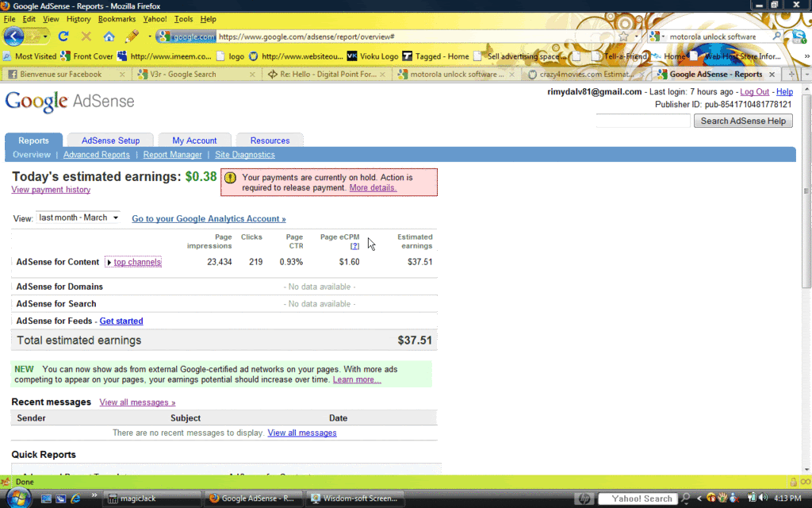812x508 pixels.
Task: Click the Page eCPM help [?] icon
Action: tap(354, 246)
